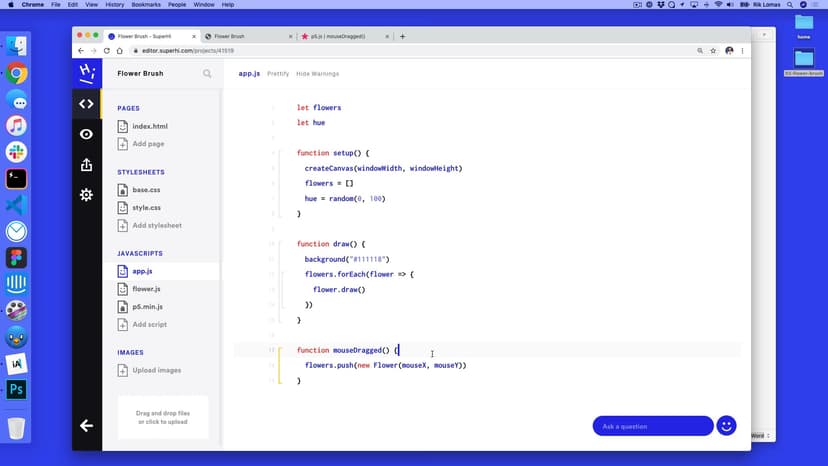
Task: Switch to the p5.js mouseDragged tab
Action: tap(339, 36)
